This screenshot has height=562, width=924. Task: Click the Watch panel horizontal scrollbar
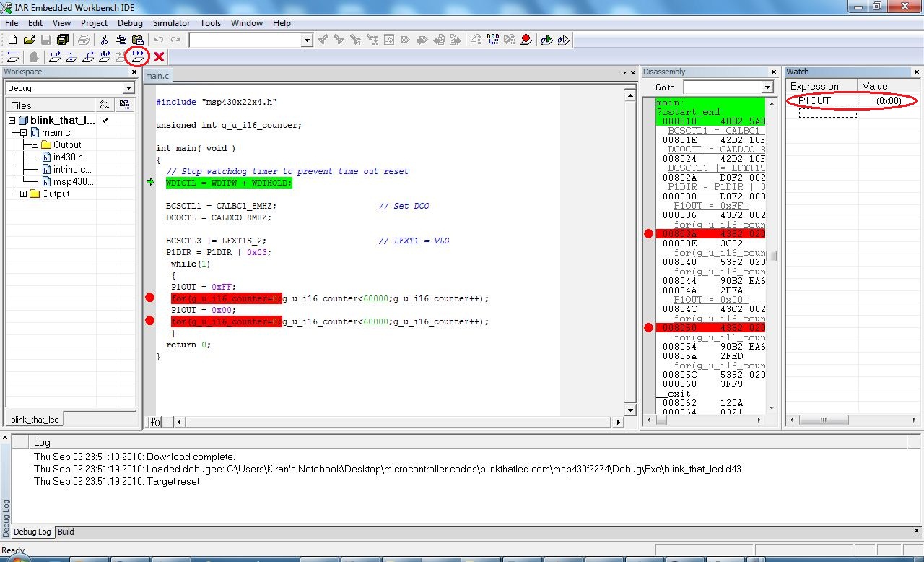tap(853, 420)
